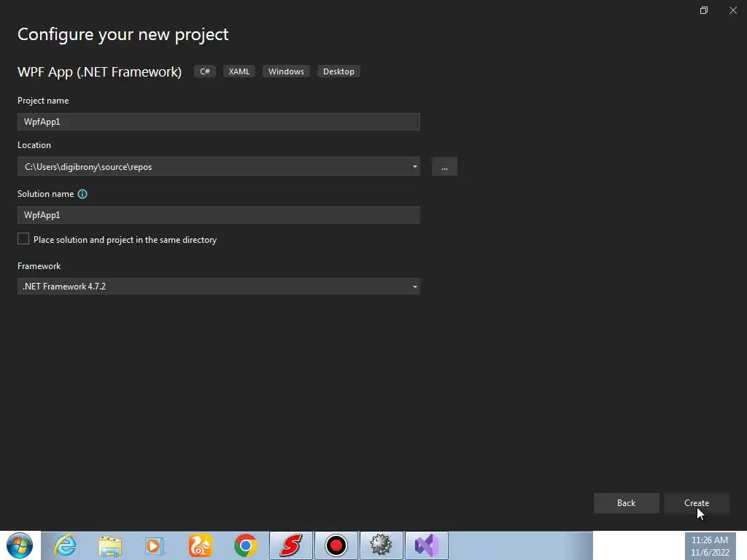Click the Windows tag label
The height and width of the screenshot is (560, 747).
pyautogui.click(x=286, y=71)
